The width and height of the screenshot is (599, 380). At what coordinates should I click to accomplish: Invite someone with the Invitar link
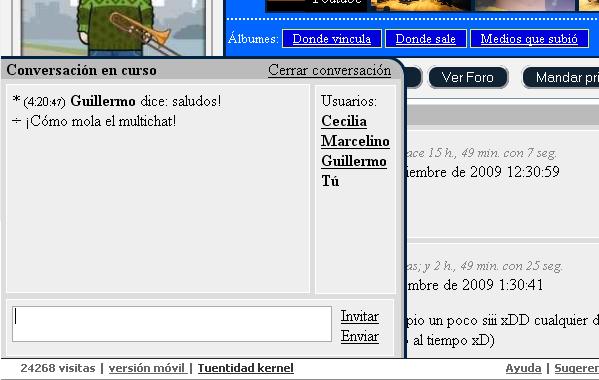[x=359, y=316]
